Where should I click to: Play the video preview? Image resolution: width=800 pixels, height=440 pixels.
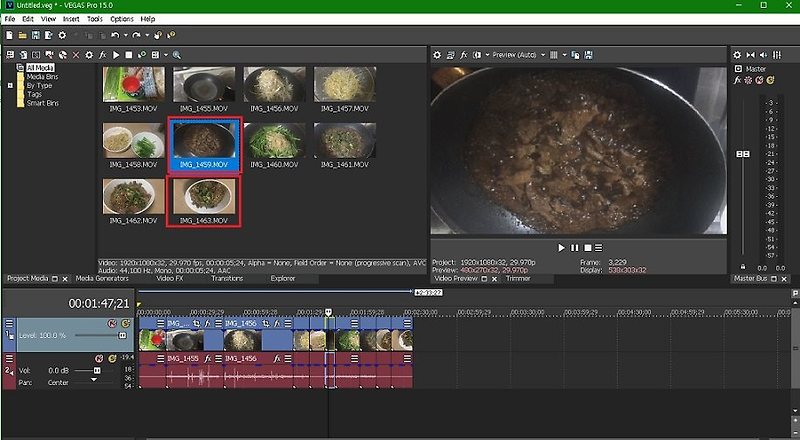(x=561, y=248)
